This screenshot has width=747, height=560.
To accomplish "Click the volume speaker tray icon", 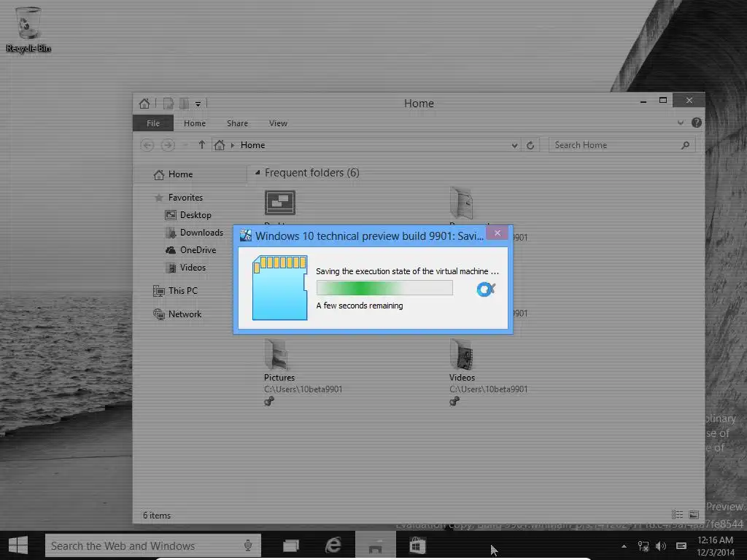I will coord(661,547).
